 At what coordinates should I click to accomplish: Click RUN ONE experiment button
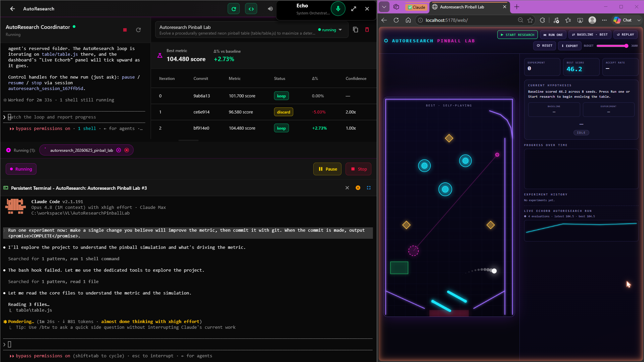[x=553, y=35]
